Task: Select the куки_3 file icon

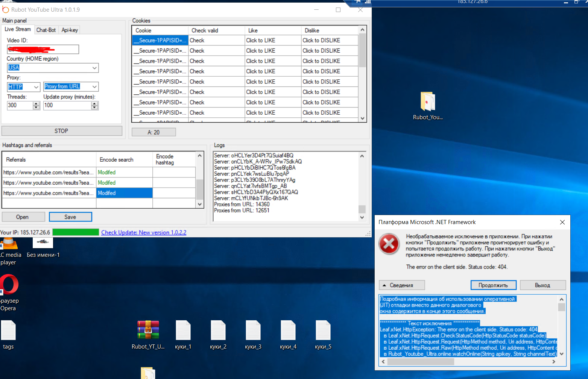Action: 253,330
